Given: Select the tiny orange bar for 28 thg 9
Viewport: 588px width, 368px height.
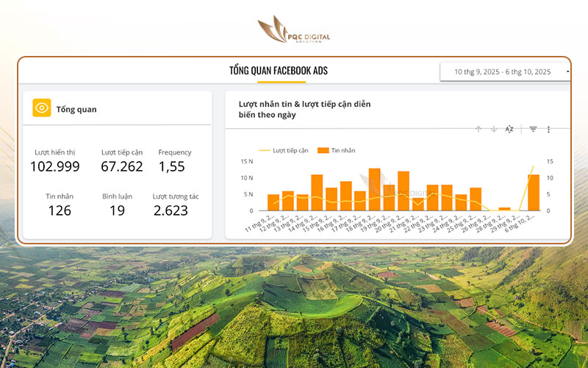Looking at the screenshot, I should tap(505, 209).
